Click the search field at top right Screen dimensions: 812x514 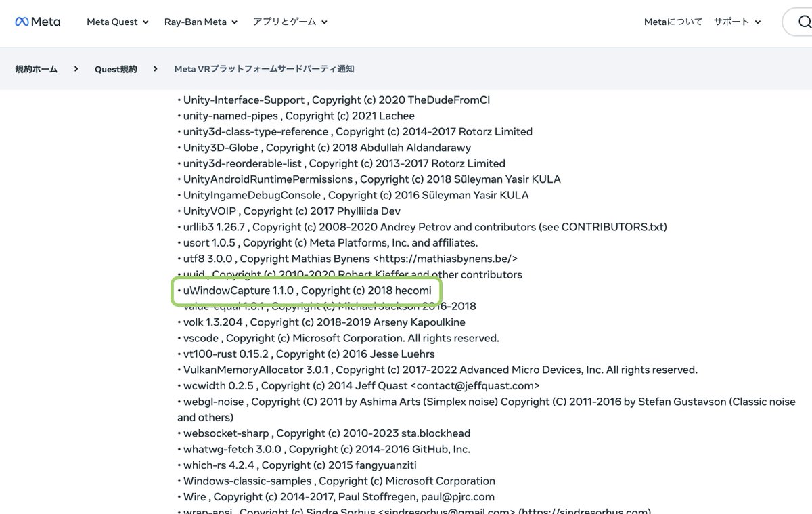click(797, 22)
